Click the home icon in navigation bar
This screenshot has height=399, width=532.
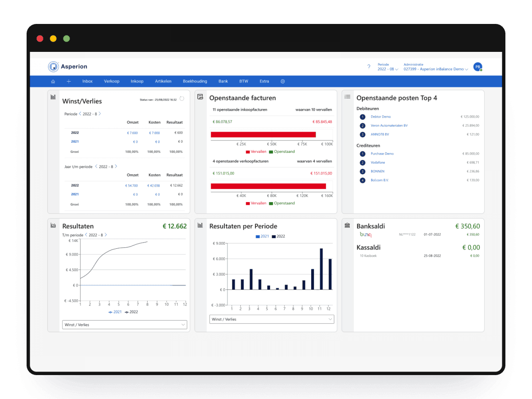point(53,82)
